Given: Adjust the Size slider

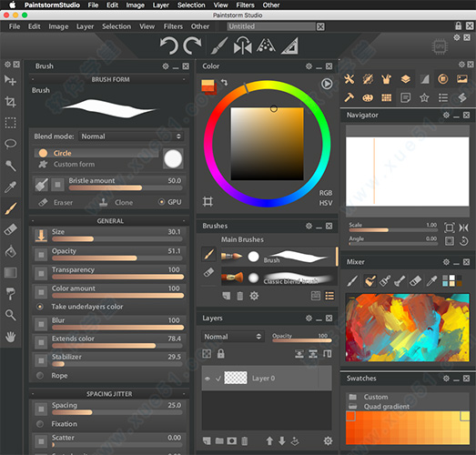Looking at the screenshot, I should pos(117,239).
